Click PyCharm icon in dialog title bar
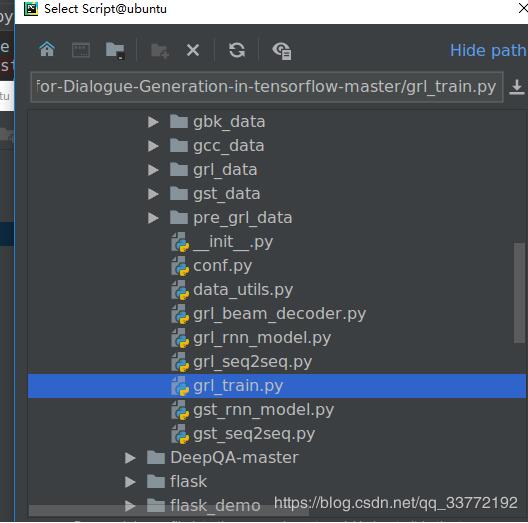This screenshot has height=523, width=528. (31, 9)
